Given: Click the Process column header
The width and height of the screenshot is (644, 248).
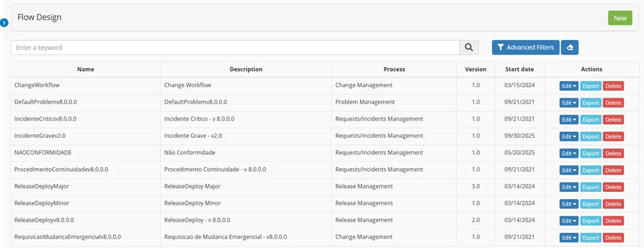Looking at the screenshot, I should 394,69.
